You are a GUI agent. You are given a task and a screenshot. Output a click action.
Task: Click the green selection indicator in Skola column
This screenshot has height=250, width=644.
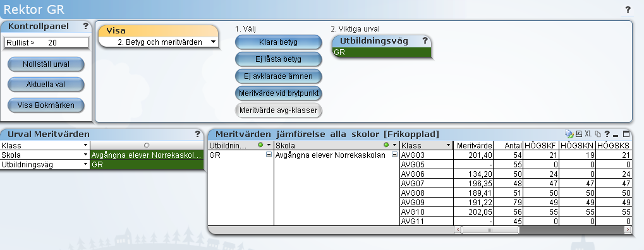pyautogui.click(x=386, y=145)
